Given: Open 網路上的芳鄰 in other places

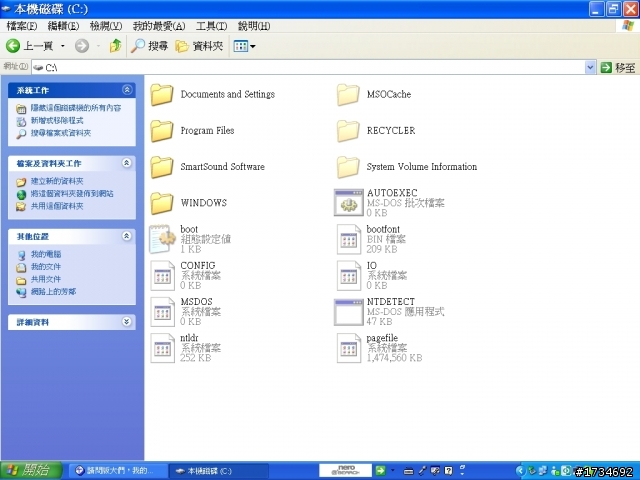Looking at the screenshot, I should 53,291.
